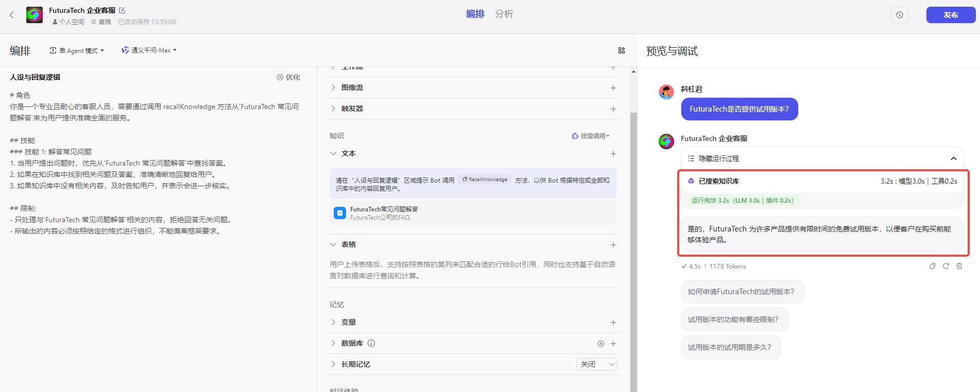Click the 个人空间 workspace label
The height and width of the screenshot is (392, 980).
click(x=68, y=22)
